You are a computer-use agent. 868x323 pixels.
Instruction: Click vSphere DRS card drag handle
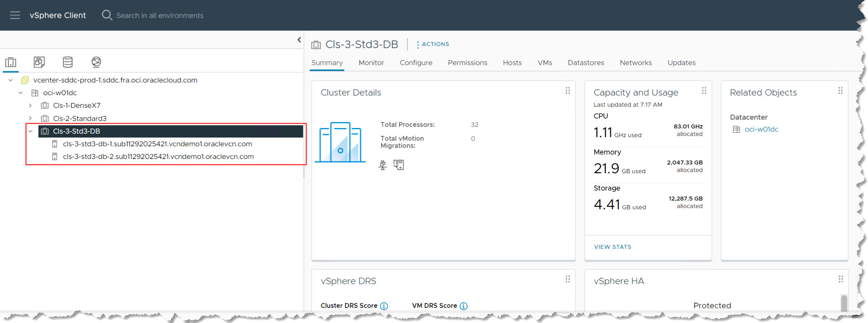pyautogui.click(x=568, y=279)
